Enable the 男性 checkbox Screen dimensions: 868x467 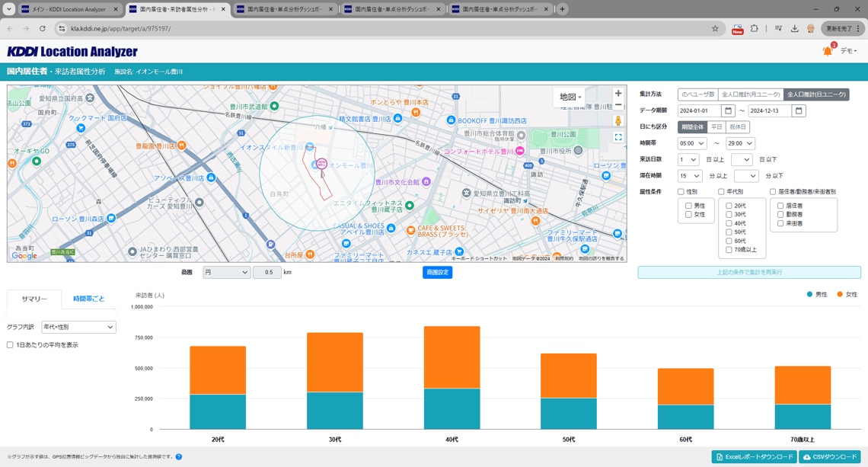pyautogui.click(x=688, y=206)
